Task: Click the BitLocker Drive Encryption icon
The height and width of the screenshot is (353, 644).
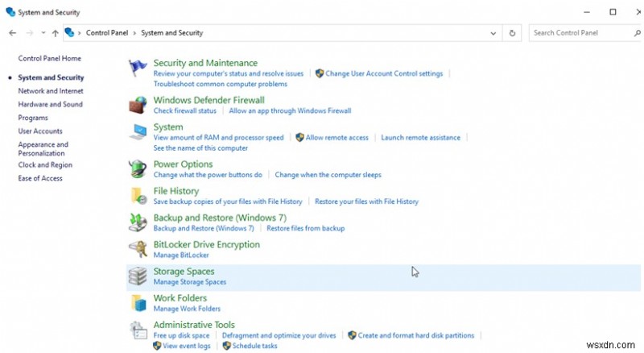Action: coord(138,249)
